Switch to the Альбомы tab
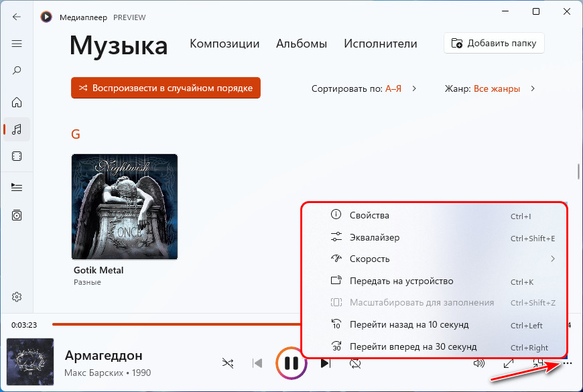This screenshot has width=583, height=392. (302, 44)
